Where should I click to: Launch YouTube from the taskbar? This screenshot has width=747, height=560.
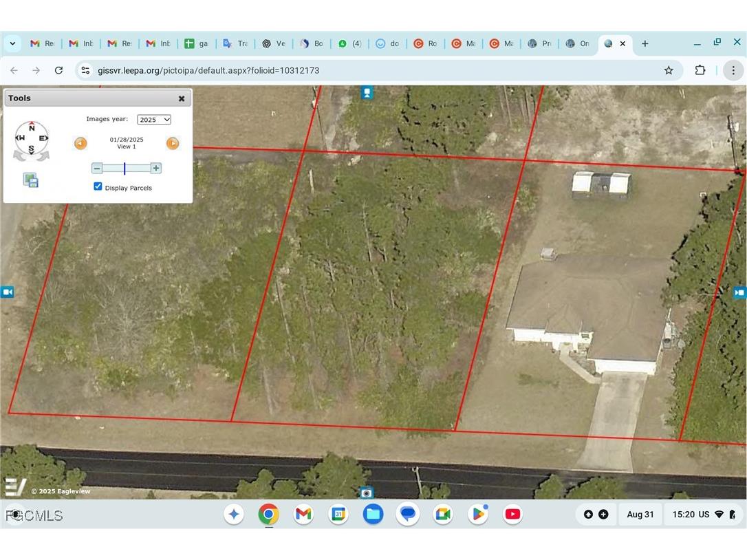512,514
